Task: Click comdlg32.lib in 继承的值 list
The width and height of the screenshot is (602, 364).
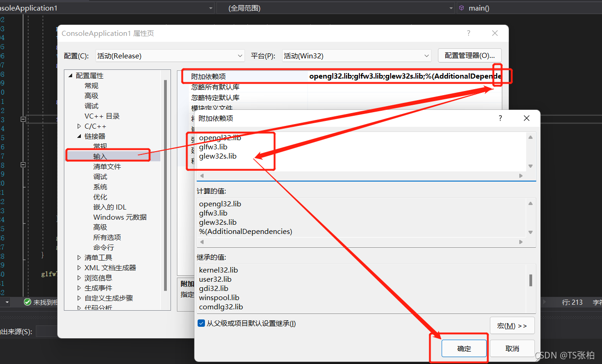Action: [221, 307]
